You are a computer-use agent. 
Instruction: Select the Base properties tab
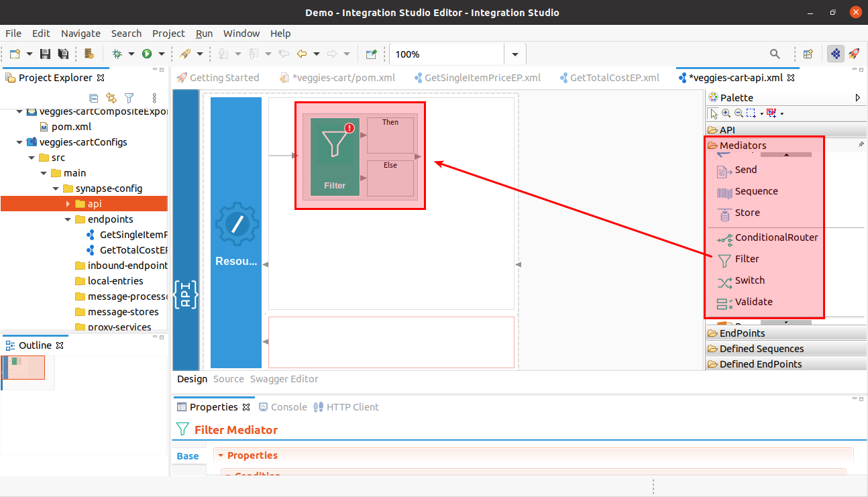(188, 456)
